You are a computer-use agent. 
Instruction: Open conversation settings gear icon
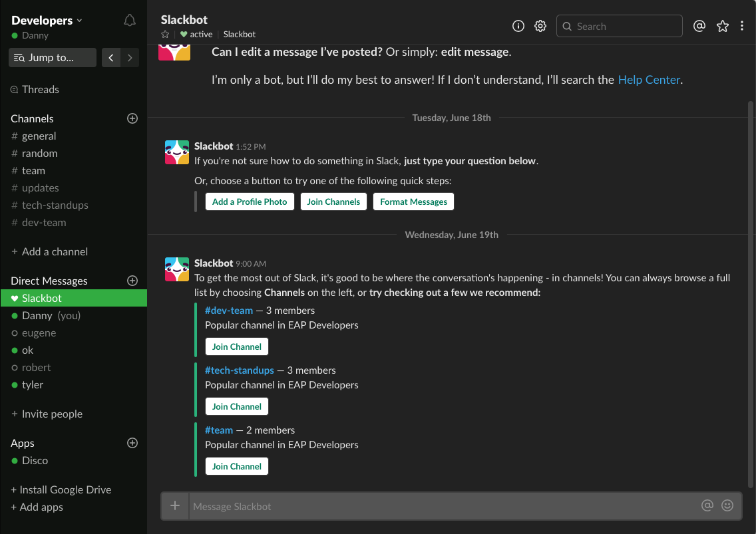pyautogui.click(x=540, y=26)
